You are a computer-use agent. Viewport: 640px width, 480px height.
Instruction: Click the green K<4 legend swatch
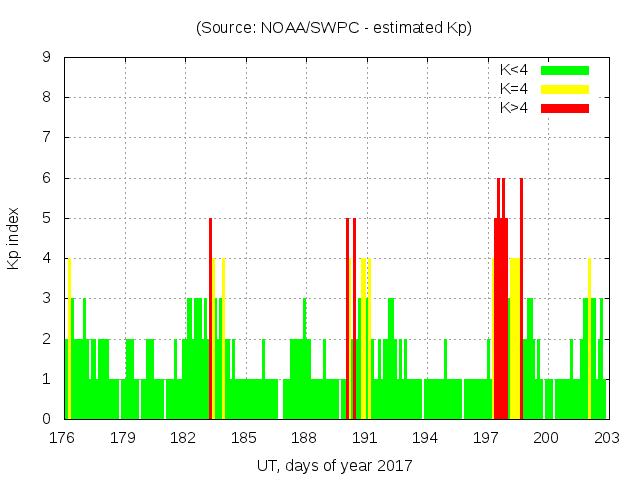tap(565, 70)
